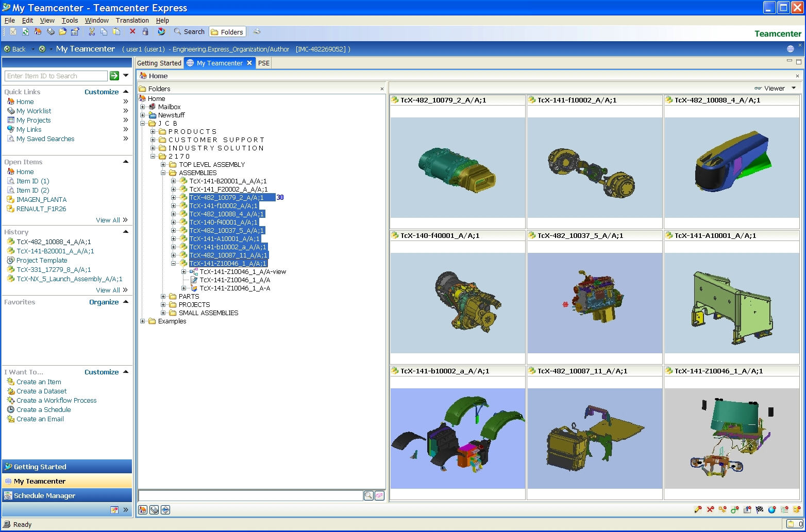
Task: Collapse the ASSEMBLIES folder node
Action: [163, 173]
